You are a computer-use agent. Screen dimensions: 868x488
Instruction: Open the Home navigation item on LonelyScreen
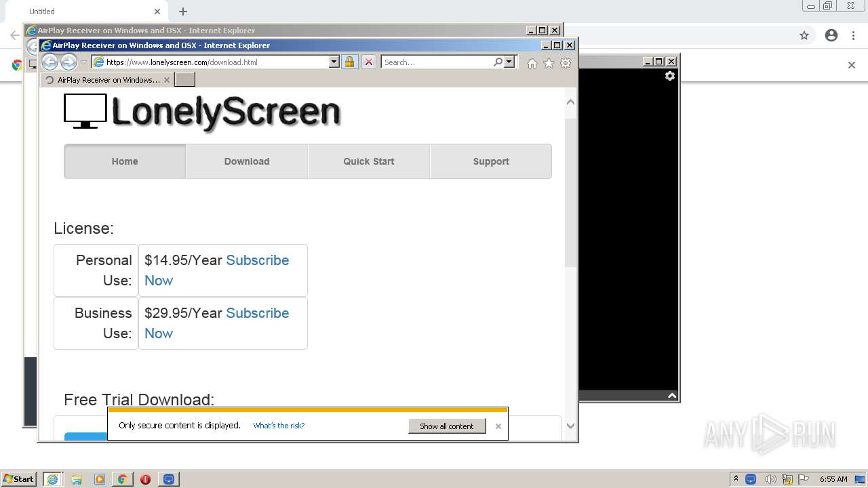(125, 161)
